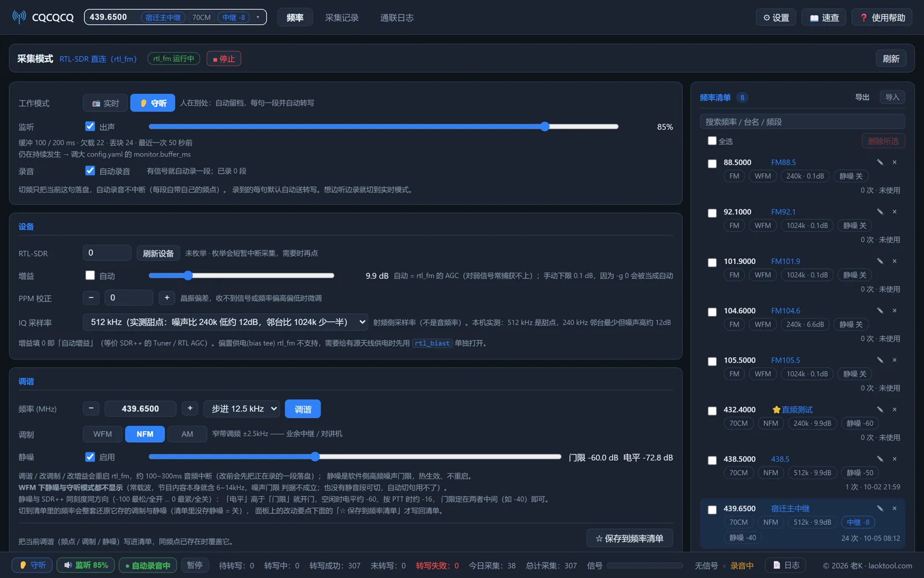The width and height of the screenshot is (924, 578).
Task: Open the 步进 12.5 kHz step dropdown
Action: [x=241, y=409]
